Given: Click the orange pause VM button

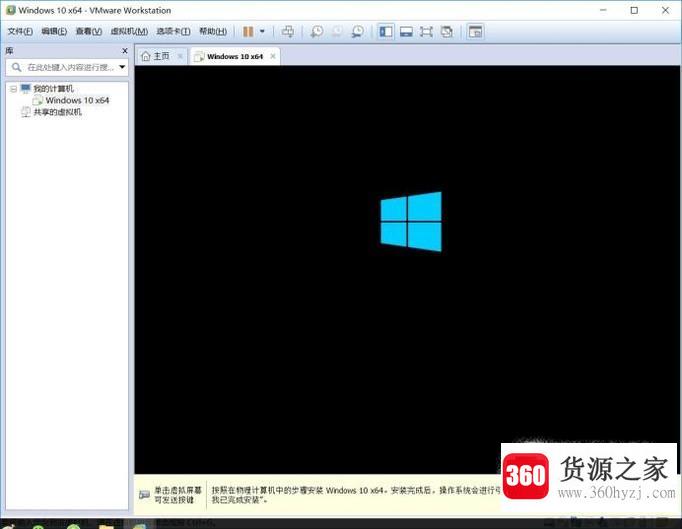Looking at the screenshot, I should coord(248,31).
